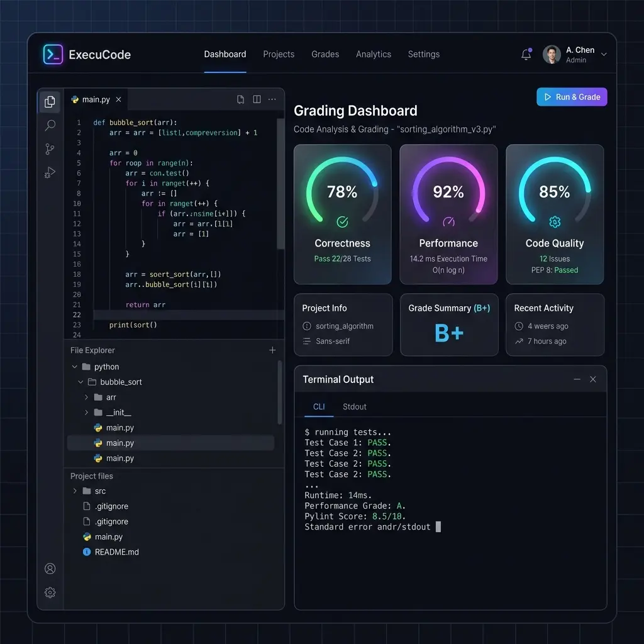
Task: Click the ExecuCode terminal logo
Action: [53, 54]
